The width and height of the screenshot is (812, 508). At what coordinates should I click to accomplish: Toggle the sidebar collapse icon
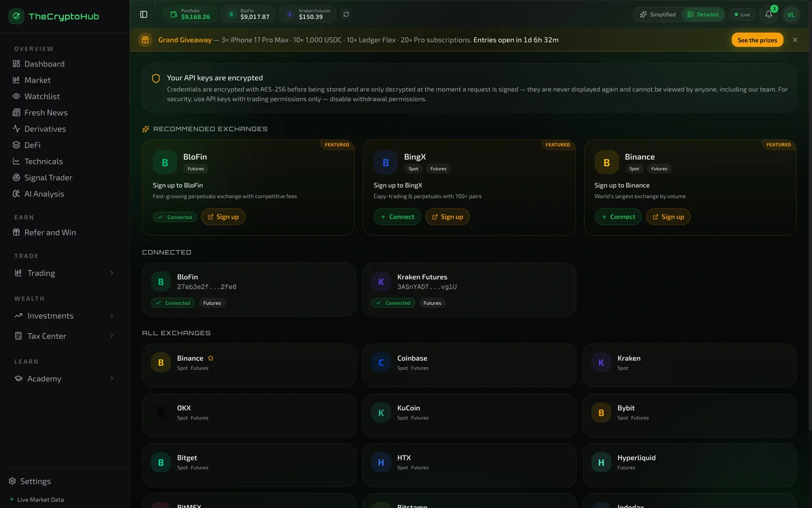click(144, 14)
